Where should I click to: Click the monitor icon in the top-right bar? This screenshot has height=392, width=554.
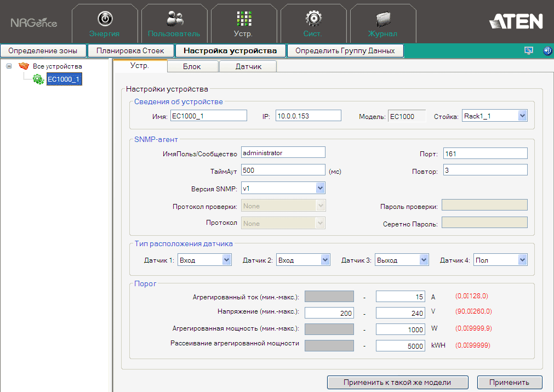529,51
